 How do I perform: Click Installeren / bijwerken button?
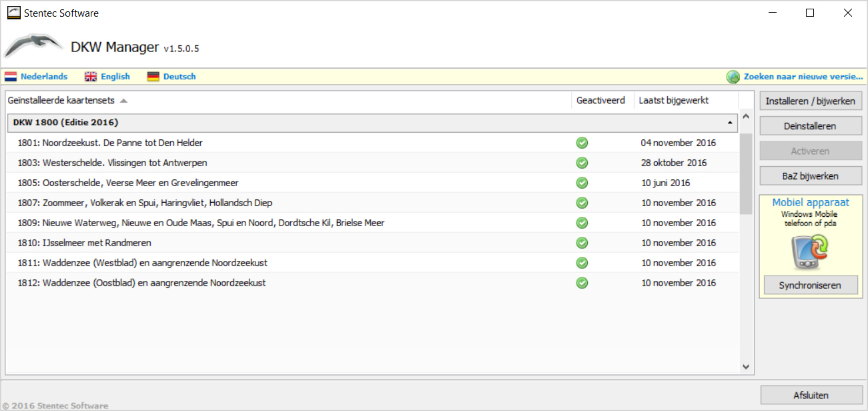pos(811,101)
